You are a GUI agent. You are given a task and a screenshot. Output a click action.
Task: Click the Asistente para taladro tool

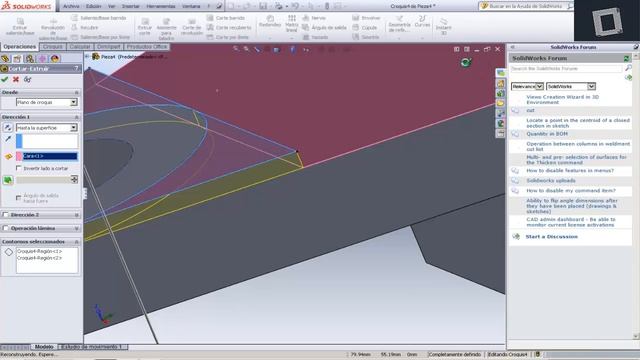click(x=166, y=29)
